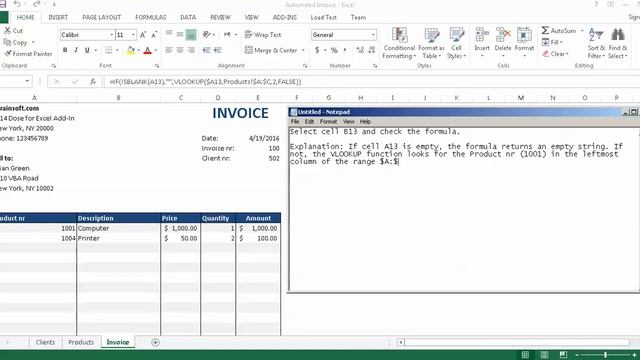The height and width of the screenshot is (360, 640).
Task: Open the General number format dropdown
Action: point(373,35)
